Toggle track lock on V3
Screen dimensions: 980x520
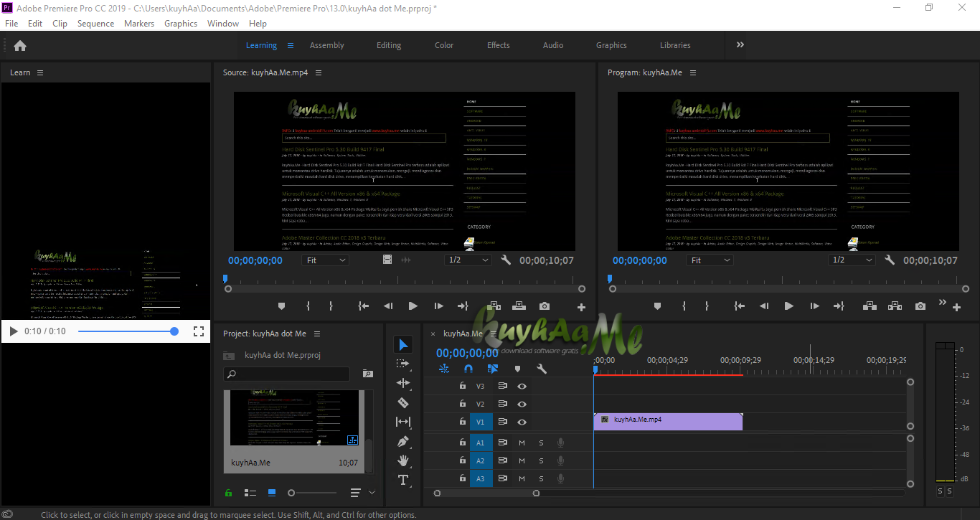463,386
